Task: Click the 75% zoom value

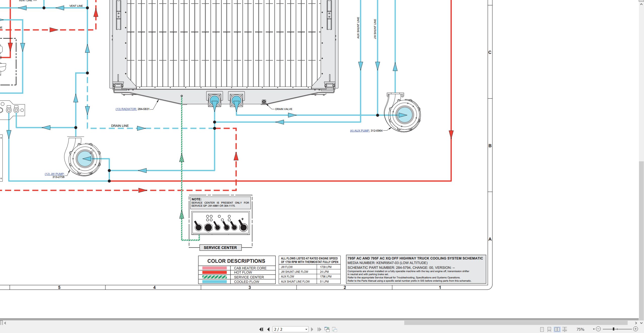Action: 580,329
